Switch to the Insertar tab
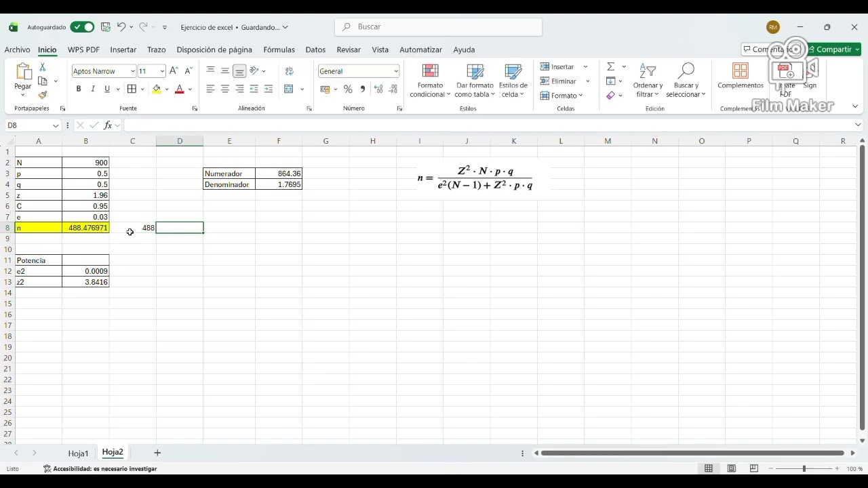868x488 pixels. [123, 49]
